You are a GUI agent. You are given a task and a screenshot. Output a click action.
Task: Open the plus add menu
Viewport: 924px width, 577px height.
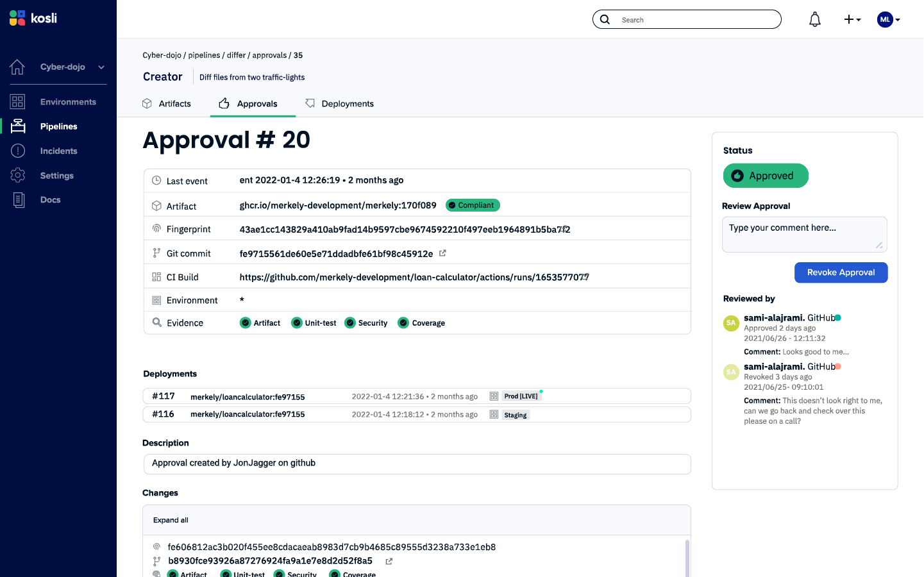[x=852, y=20]
